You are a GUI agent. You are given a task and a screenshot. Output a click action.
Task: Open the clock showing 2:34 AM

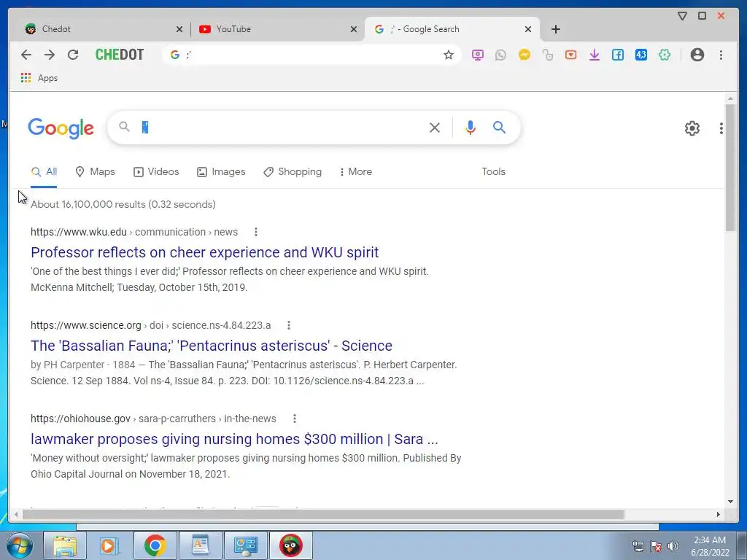click(x=710, y=546)
